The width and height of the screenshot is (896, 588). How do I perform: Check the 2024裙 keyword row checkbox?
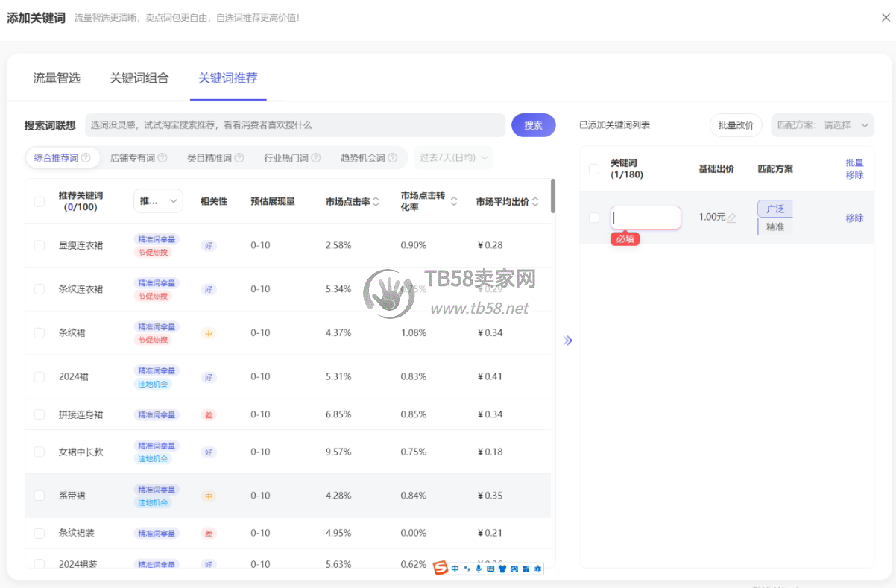click(40, 377)
